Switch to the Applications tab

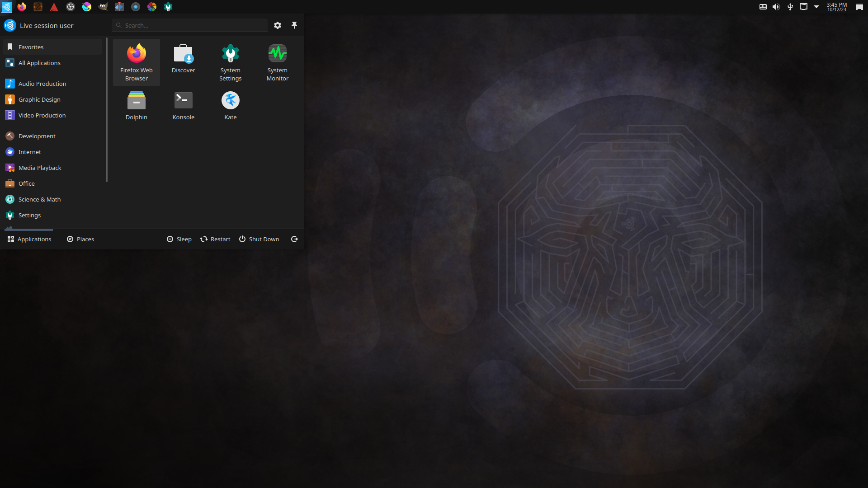pos(29,239)
